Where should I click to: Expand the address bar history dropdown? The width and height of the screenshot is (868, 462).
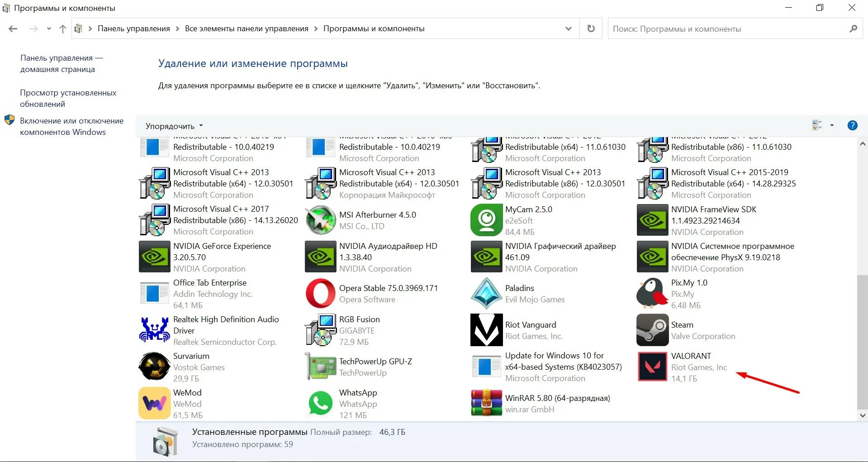point(569,29)
